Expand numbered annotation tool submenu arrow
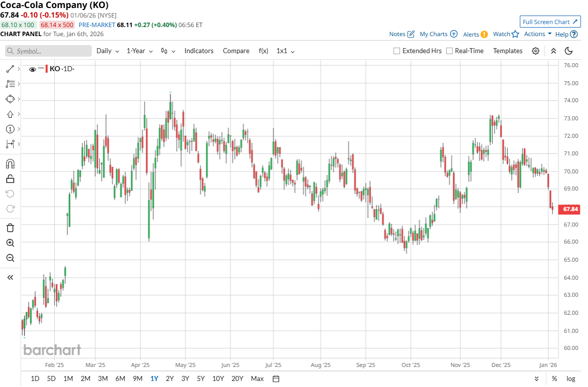 (19, 129)
